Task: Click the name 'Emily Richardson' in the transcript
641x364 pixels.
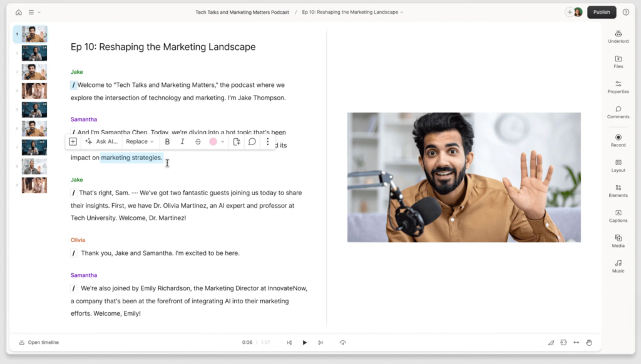Action: (166, 288)
